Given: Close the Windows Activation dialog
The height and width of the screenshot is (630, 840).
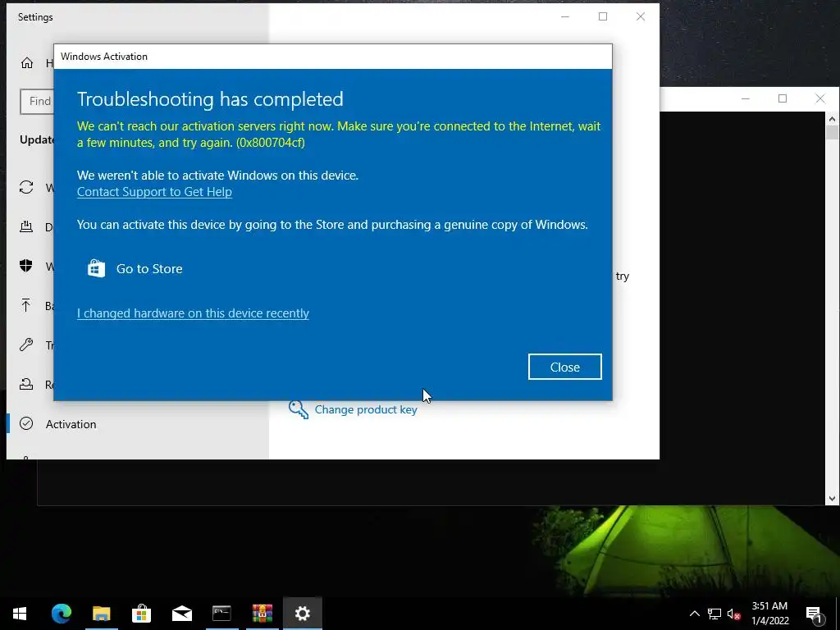Looking at the screenshot, I should [x=564, y=367].
